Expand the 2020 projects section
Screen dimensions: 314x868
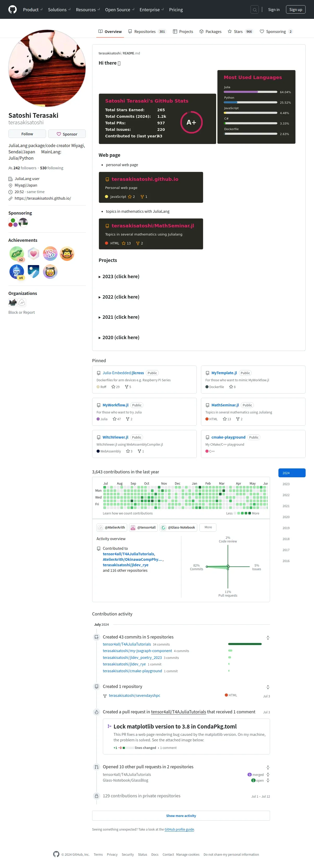click(x=119, y=337)
